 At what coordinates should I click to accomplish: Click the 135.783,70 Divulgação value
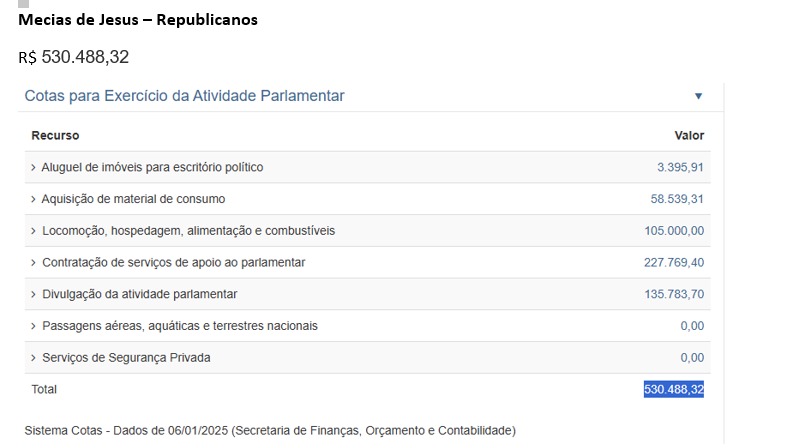(674, 294)
